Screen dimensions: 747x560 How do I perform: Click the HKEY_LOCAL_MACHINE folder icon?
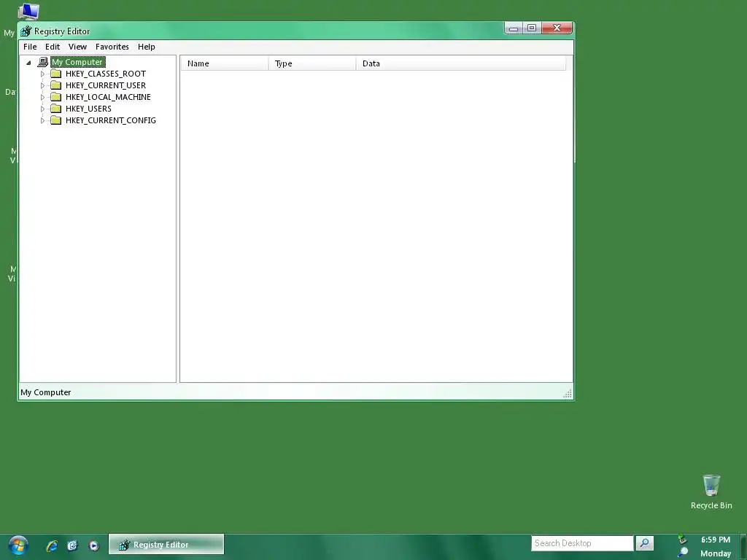(x=56, y=97)
